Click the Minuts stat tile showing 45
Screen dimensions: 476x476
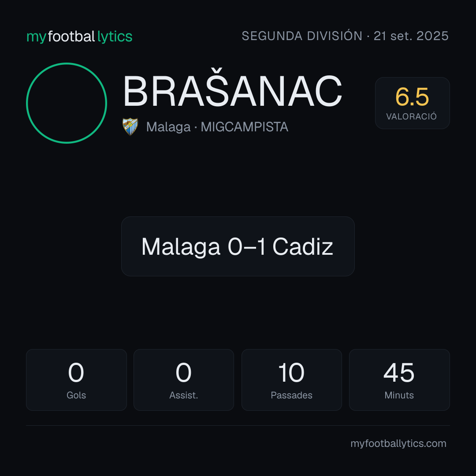[399, 380]
